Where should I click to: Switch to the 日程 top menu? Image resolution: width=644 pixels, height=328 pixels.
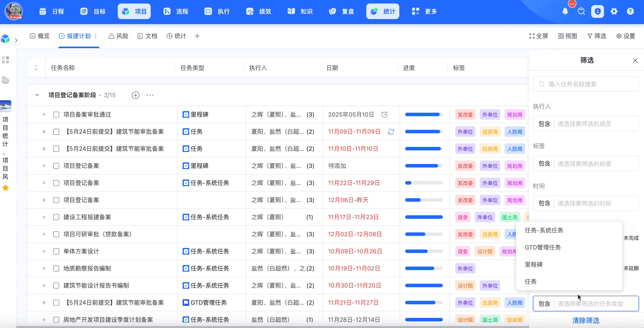(52, 11)
